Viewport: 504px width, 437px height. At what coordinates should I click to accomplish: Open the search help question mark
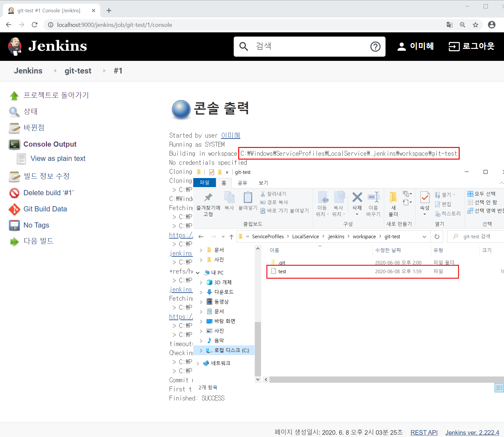(x=375, y=47)
